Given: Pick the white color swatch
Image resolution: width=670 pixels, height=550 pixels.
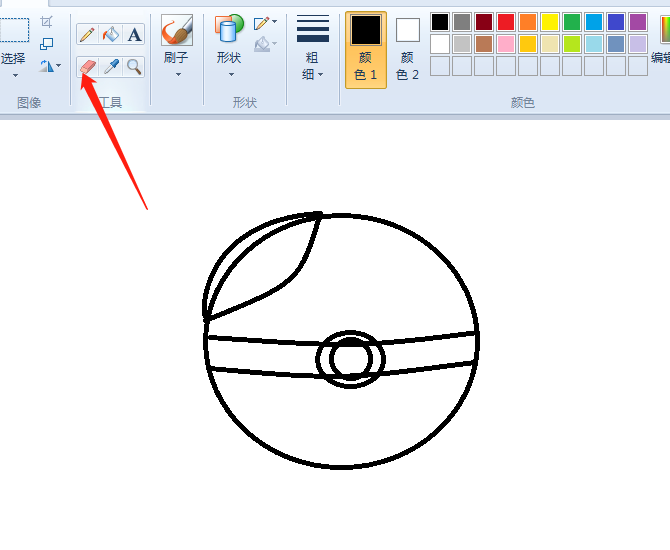Looking at the screenshot, I should [440, 44].
